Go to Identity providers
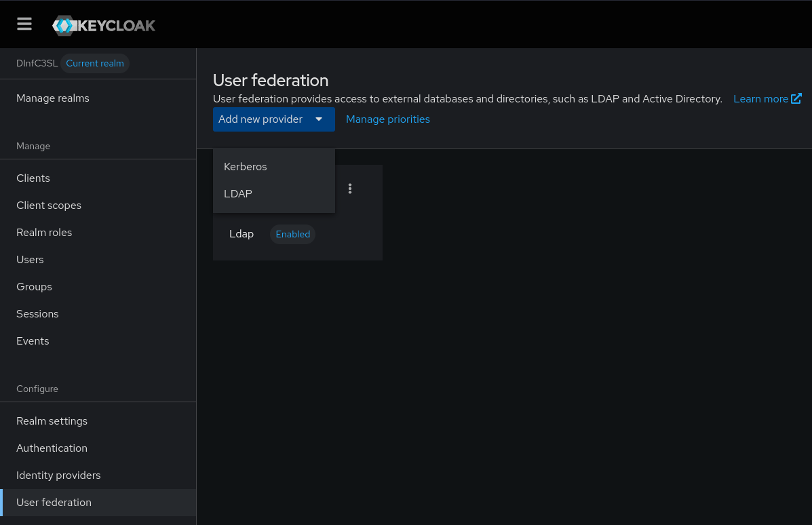Viewport: 812px width, 525px height. (58, 475)
